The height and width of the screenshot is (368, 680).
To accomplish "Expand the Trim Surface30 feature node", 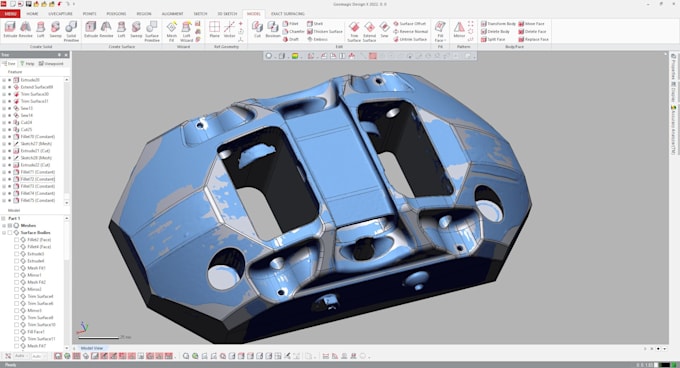I will (4, 94).
